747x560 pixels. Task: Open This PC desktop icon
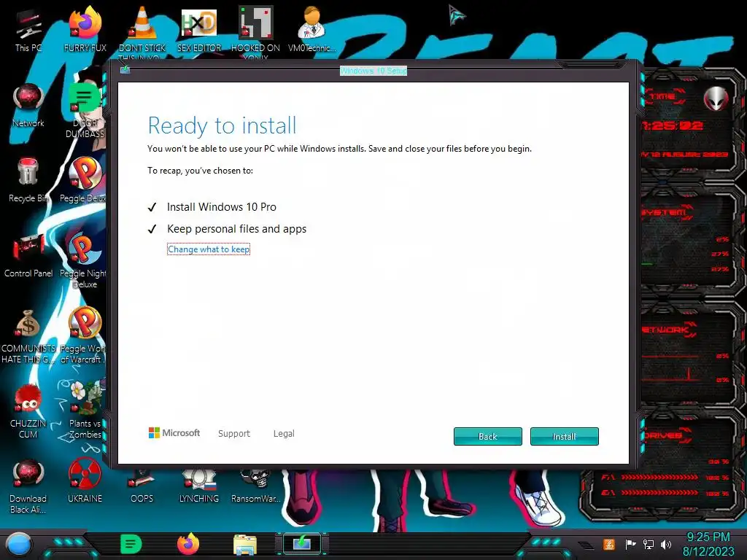coord(28,30)
